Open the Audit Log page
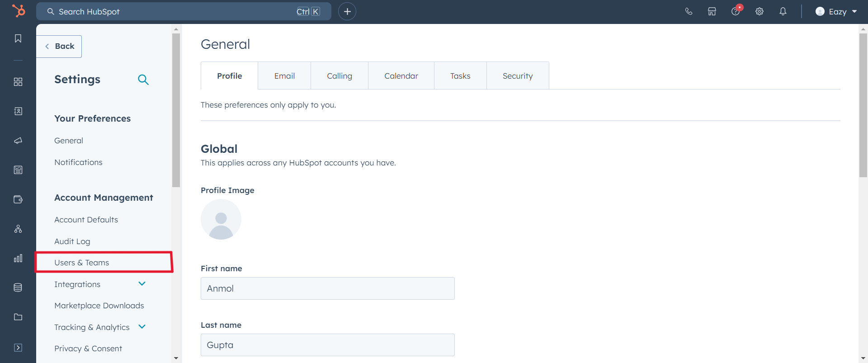 (72, 241)
